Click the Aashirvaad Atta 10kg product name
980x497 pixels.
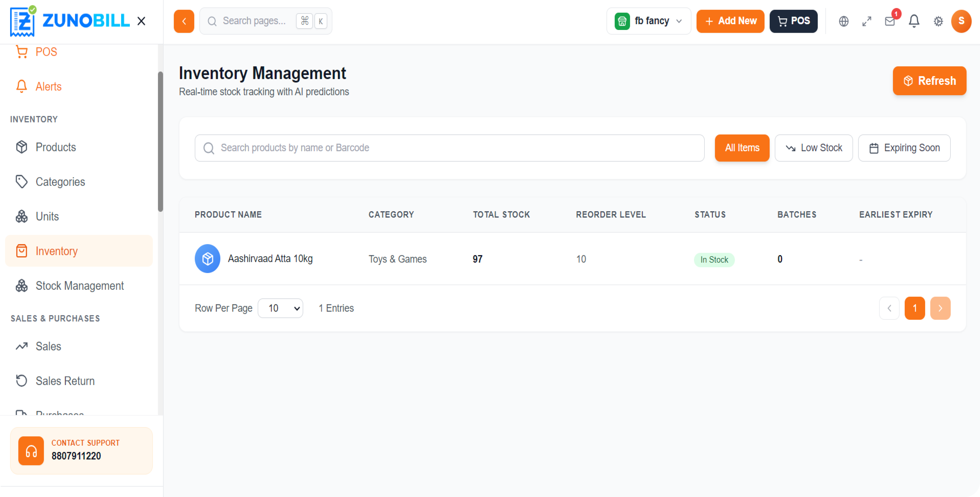[270, 259]
